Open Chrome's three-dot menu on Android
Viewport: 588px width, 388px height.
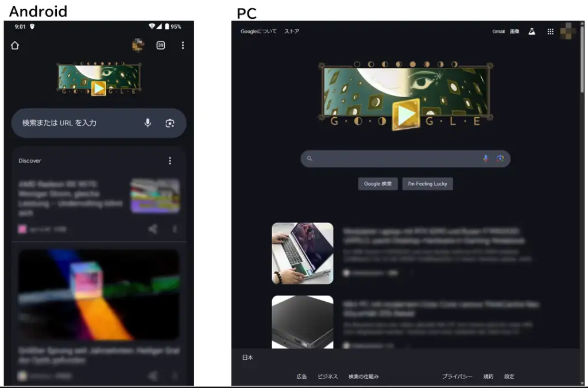pos(183,45)
